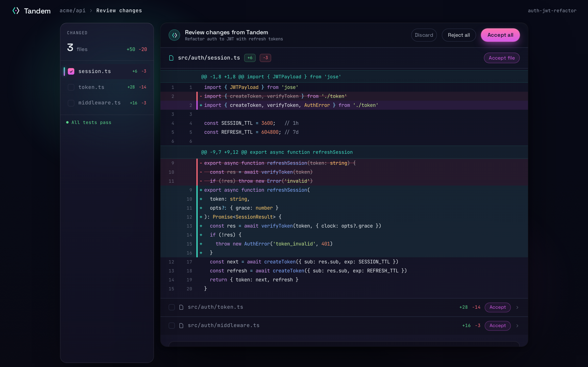The height and width of the screenshot is (367, 588).
Task: Accept file src/auth/session.ts
Action: pyautogui.click(x=501, y=58)
